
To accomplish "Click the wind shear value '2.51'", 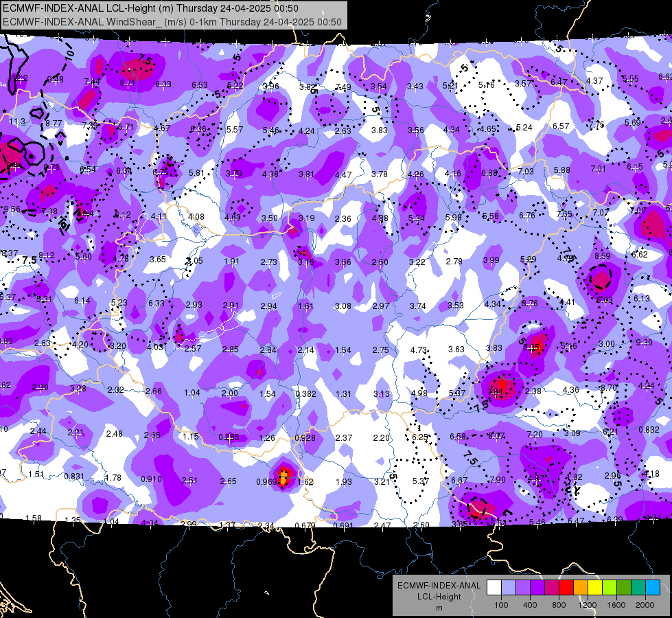I will coord(189,481).
